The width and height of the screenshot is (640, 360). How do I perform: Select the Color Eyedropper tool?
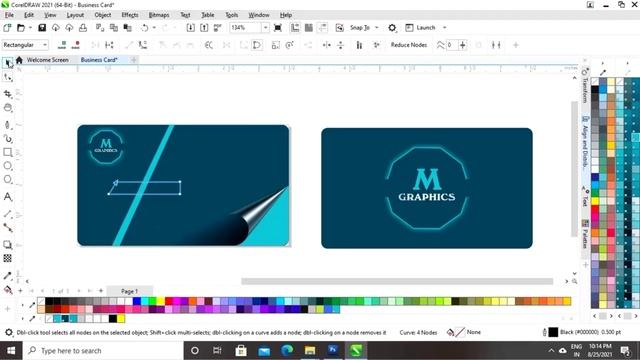click(8, 276)
